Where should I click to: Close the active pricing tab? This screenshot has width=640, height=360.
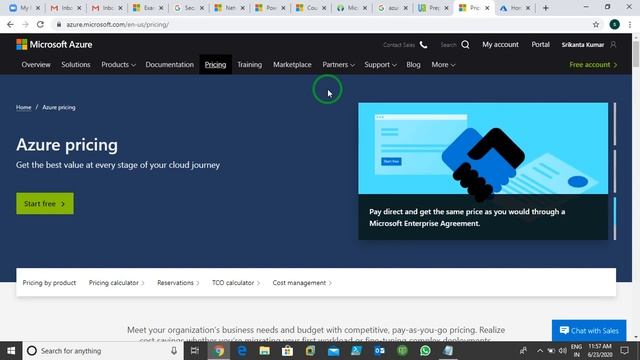click(487, 8)
